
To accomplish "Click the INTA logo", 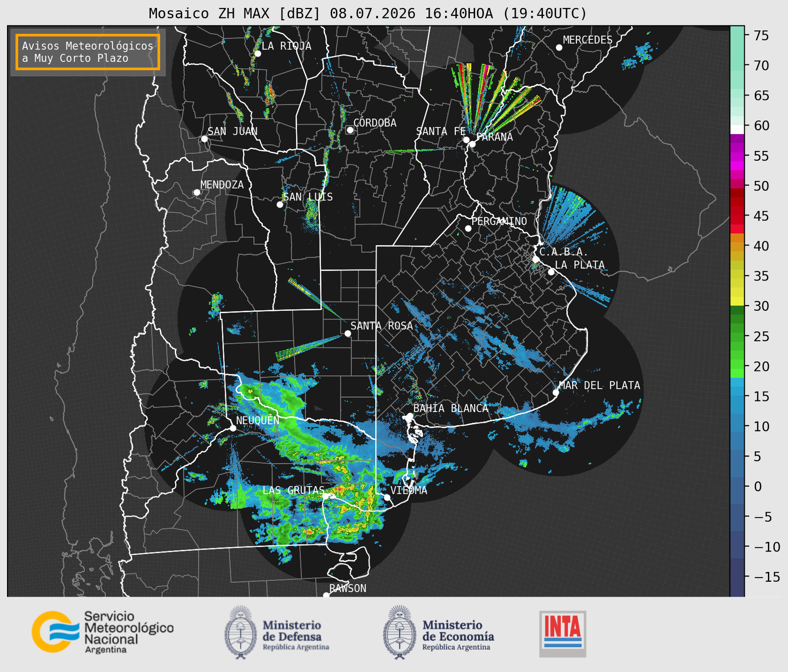I will [x=563, y=634].
